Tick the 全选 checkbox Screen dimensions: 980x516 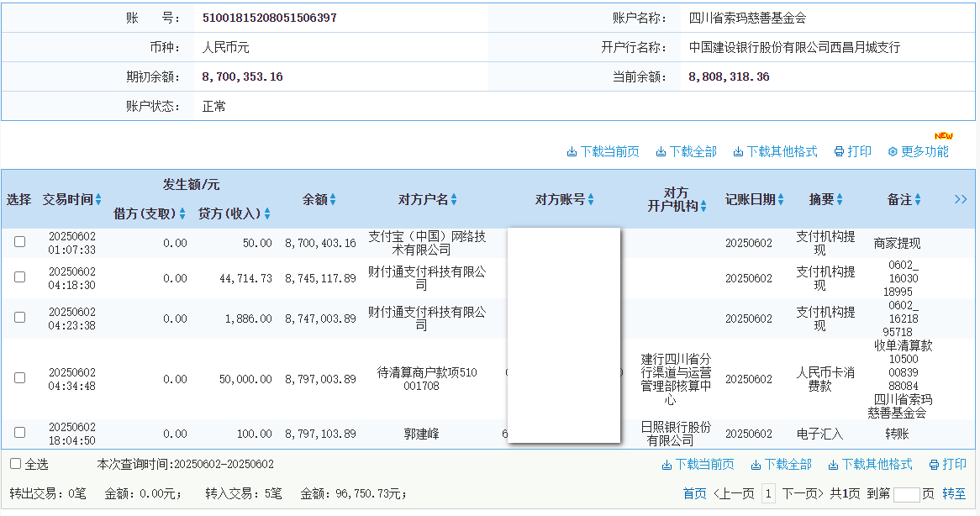16,464
